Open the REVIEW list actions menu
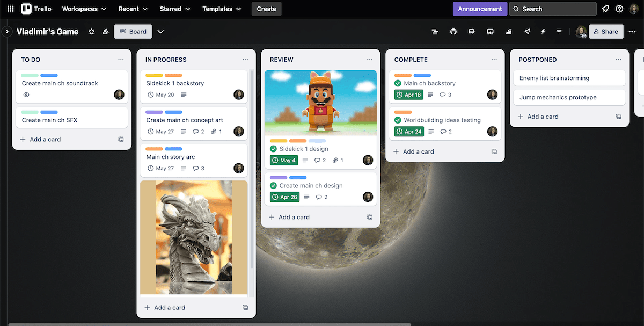Screen dimensions: 644x326 [x=370, y=60]
